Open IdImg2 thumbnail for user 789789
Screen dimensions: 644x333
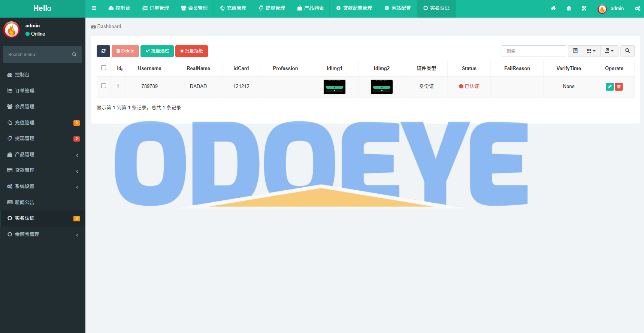382,87
